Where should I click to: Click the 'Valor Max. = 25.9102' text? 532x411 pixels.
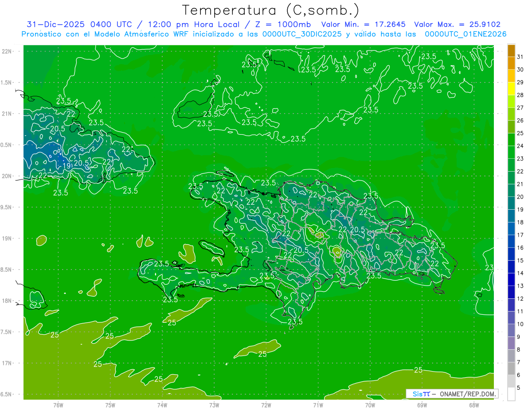pyautogui.click(x=458, y=24)
